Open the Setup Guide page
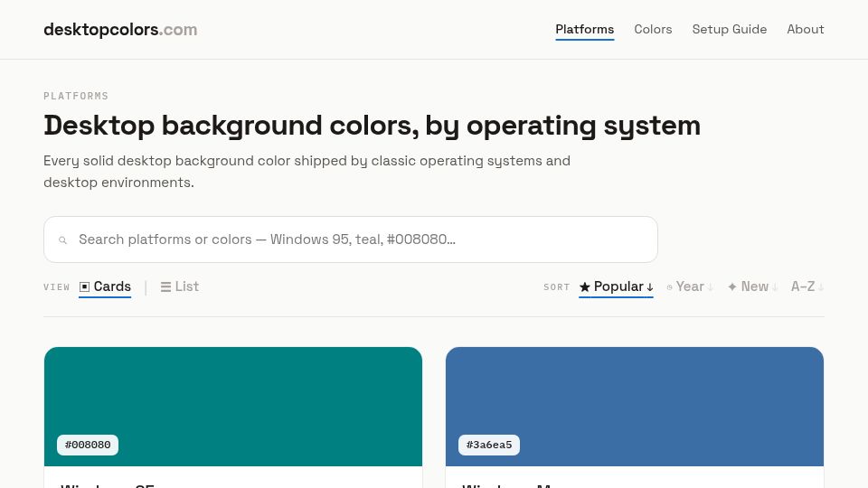The height and width of the screenshot is (488, 868). [x=729, y=29]
